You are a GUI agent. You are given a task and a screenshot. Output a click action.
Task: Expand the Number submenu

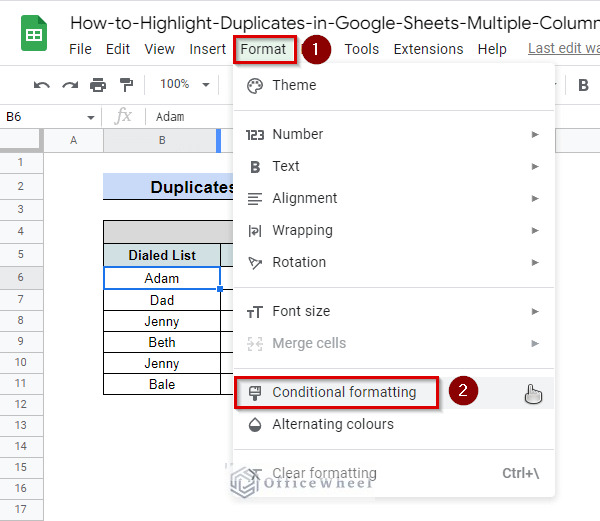297,134
